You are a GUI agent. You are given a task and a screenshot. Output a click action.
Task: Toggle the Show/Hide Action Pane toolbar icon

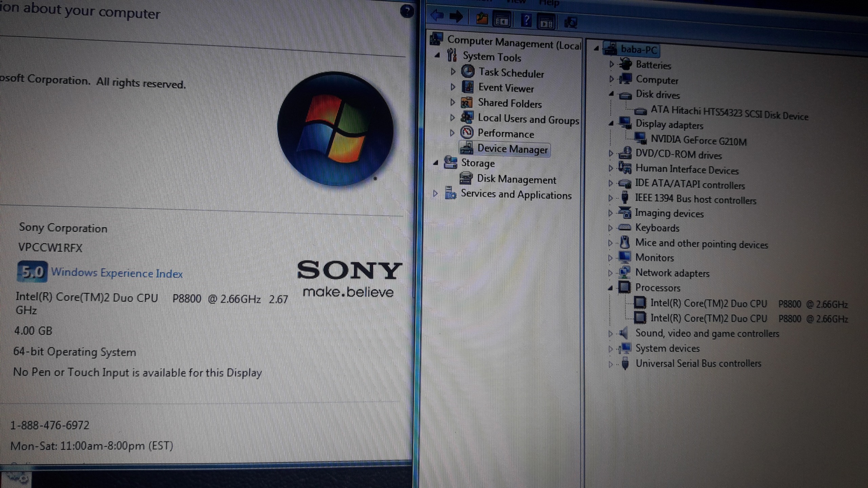[546, 22]
